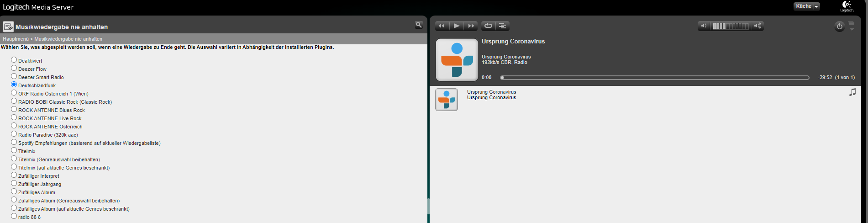The width and height of the screenshot is (868, 223).
Task: Select RADIO BOB! Classic Rock option
Action: 14,101
